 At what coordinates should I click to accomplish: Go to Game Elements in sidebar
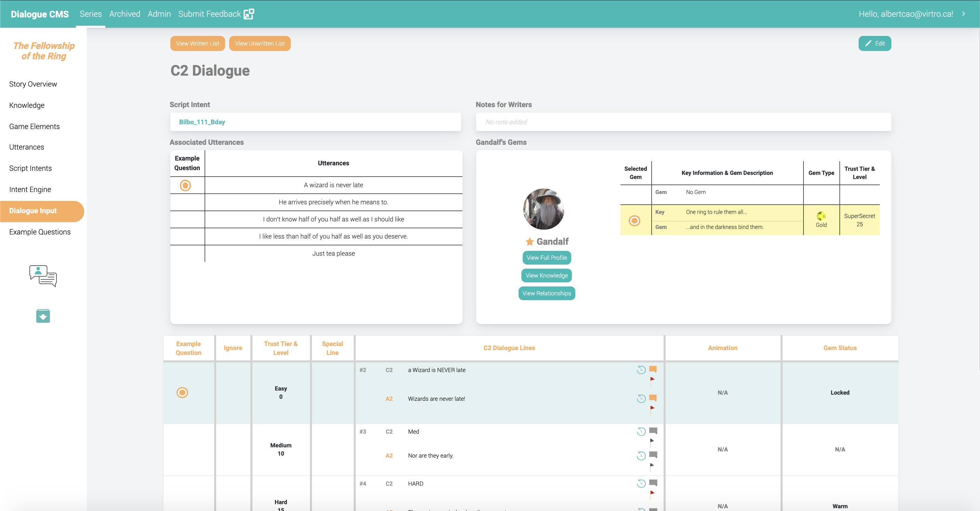34,126
